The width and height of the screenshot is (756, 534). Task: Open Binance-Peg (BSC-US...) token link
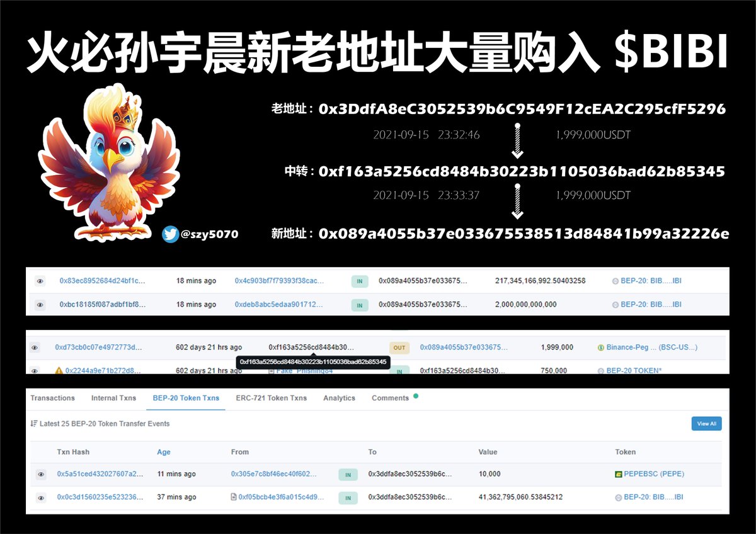652,348
